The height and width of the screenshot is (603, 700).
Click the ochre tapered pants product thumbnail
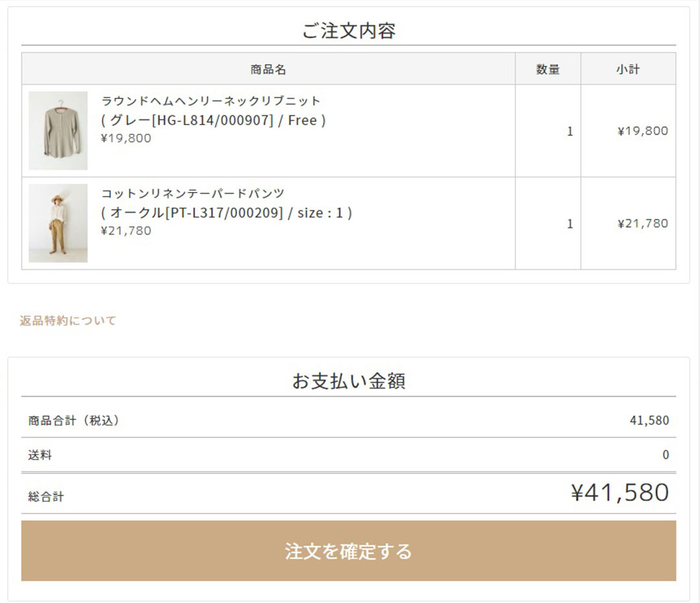click(58, 223)
